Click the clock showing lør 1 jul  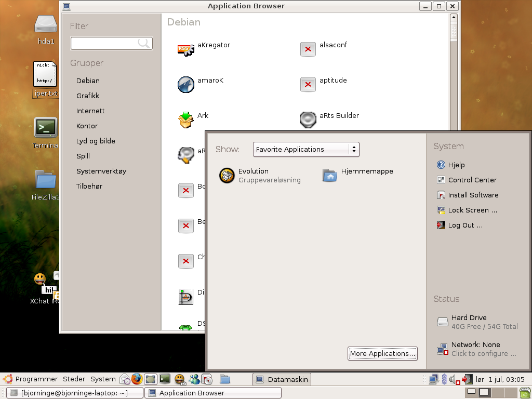[x=500, y=379]
